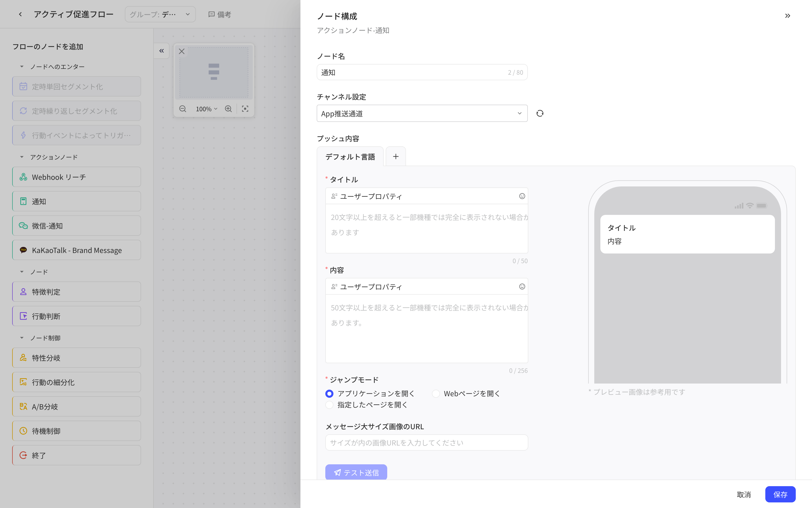Fit the canvas to screen
Image resolution: width=812 pixels, height=508 pixels.
(245, 109)
